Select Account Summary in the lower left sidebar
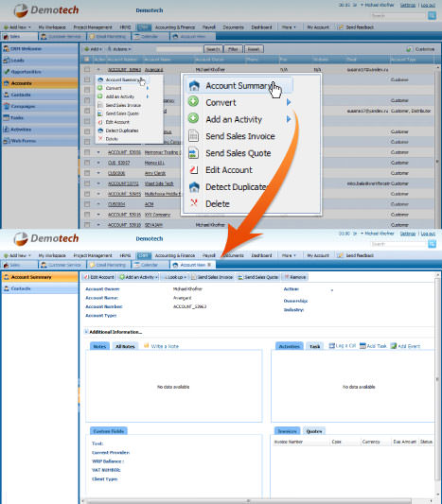Viewport: 442px width, 504px height. 40,277
